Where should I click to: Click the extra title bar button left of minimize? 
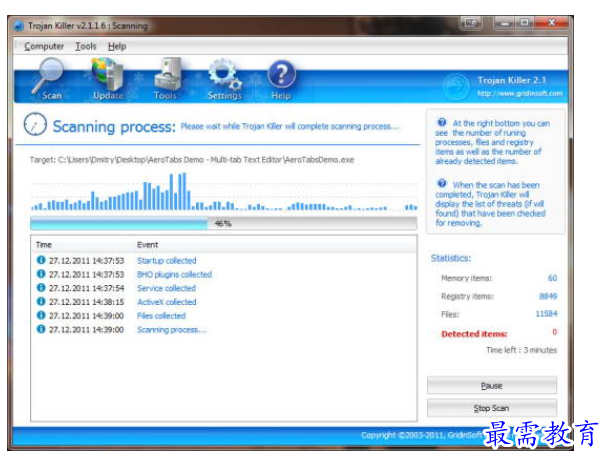(x=471, y=23)
